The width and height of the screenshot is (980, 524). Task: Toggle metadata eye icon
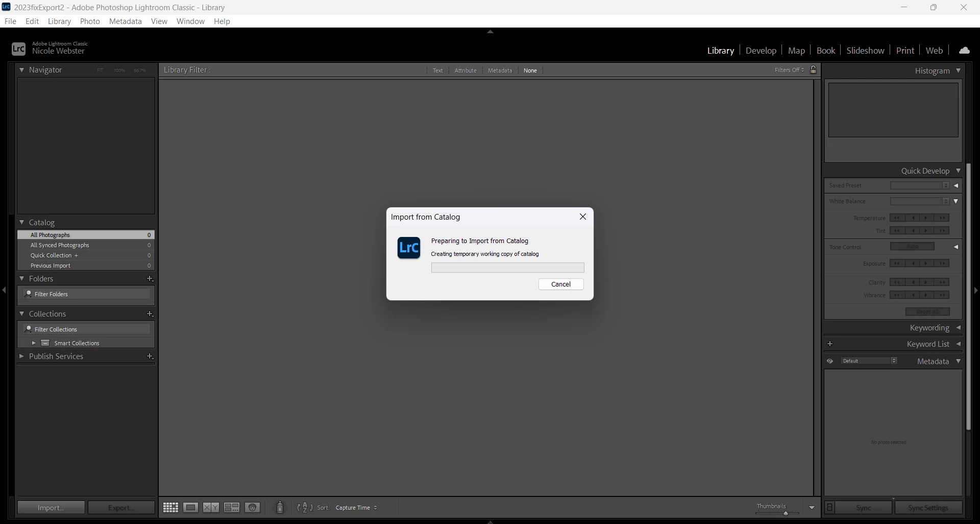point(830,361)
